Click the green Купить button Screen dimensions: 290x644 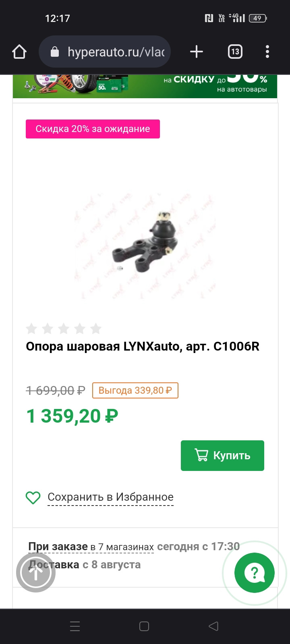(x=222, y=456)
